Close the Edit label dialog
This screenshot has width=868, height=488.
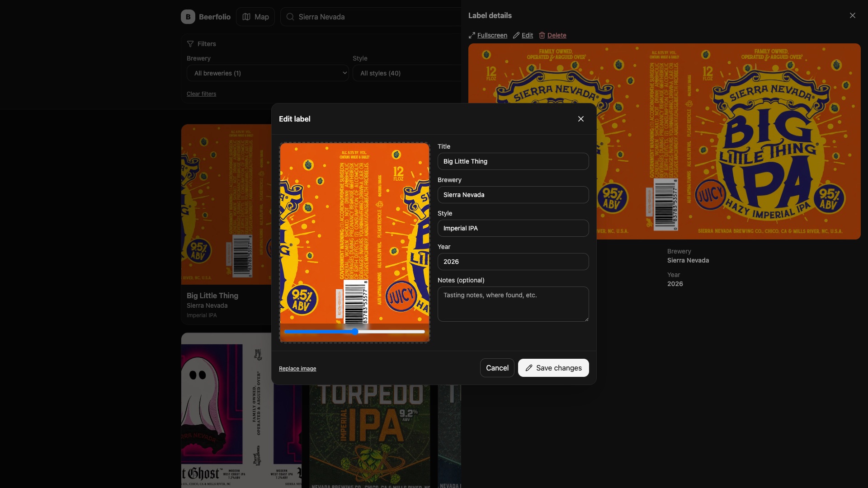[581, 119]
